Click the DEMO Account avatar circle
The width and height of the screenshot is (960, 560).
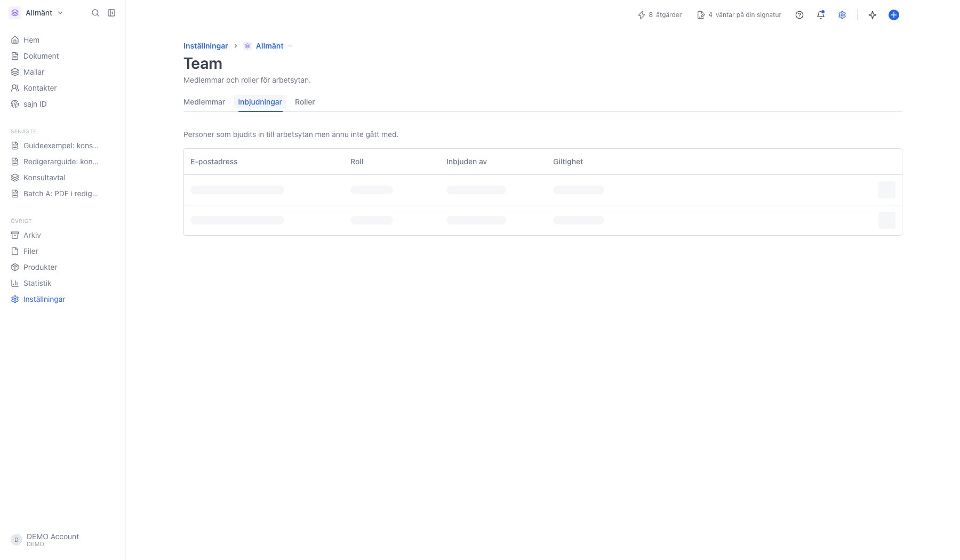click(17, 540)
